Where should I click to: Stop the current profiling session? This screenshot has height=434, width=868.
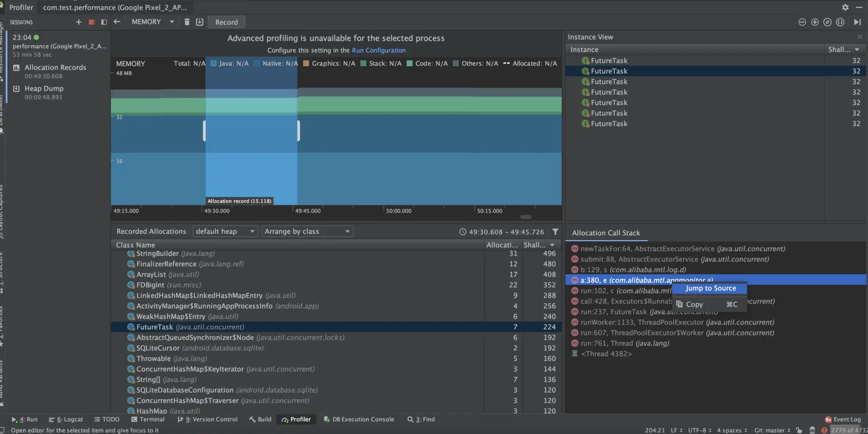pos(91,22)
